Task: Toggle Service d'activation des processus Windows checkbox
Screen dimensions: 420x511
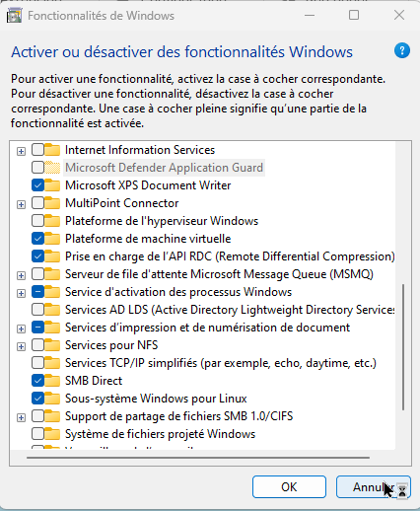Action: pyautogui.click(x=37, y=292)
